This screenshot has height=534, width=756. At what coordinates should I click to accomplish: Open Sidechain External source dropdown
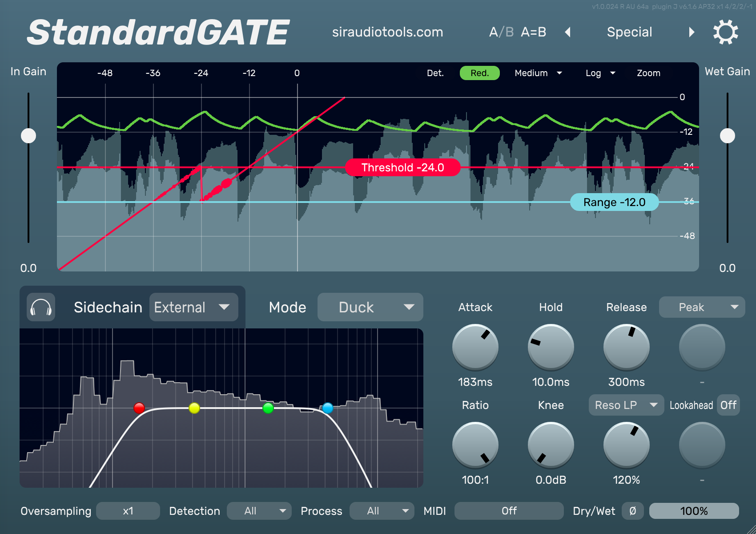click(193, 307)
